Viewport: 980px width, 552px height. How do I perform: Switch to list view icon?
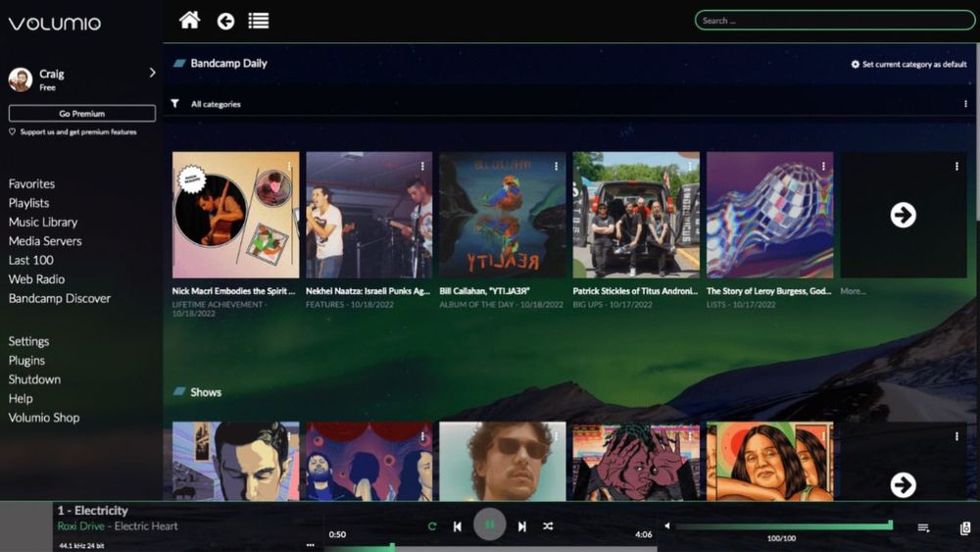[x=259, y=22]
